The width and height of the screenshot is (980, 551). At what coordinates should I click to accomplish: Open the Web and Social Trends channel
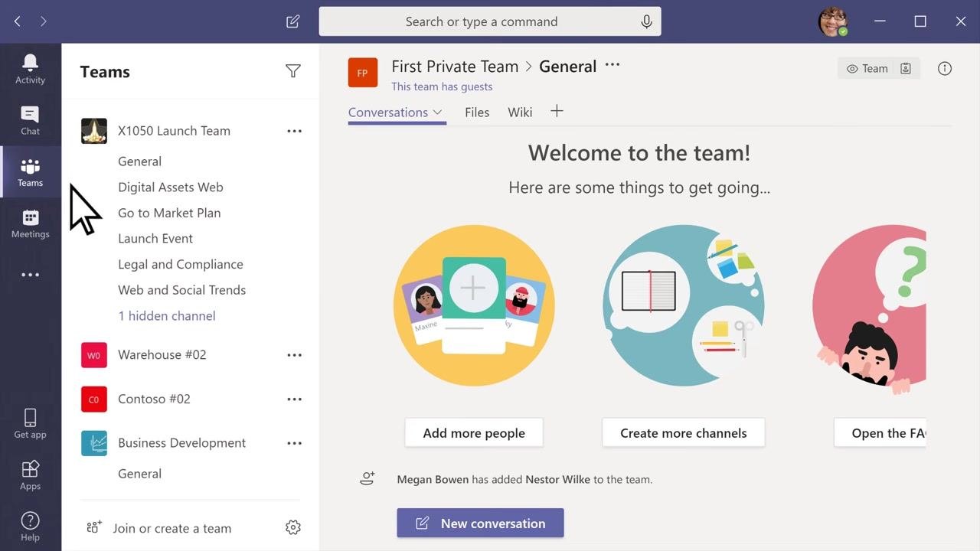coord(182,290)
